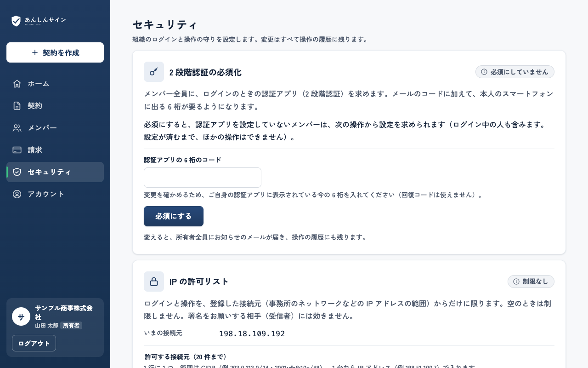Click the セキュリティ page heading
Screen dimensions: 588x368
point(165,24)
